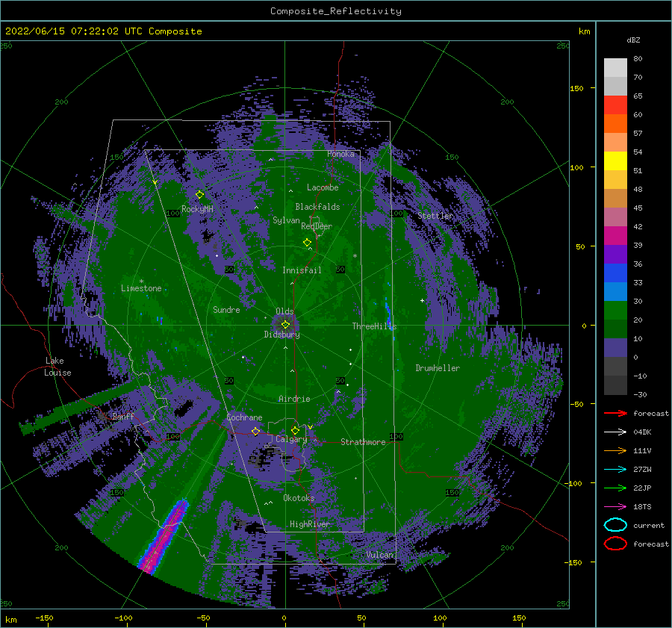Click the Didsbury label

281,335
